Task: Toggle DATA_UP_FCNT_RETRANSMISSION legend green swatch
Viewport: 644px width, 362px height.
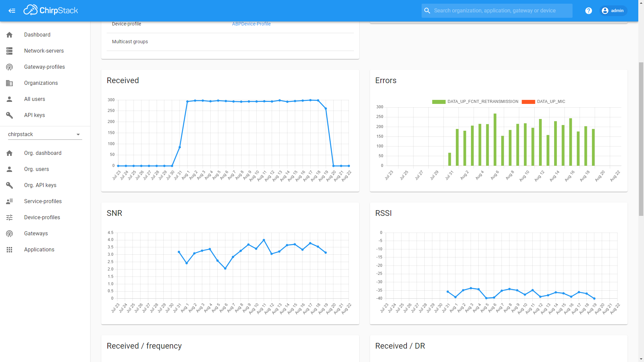Action: 438,102
